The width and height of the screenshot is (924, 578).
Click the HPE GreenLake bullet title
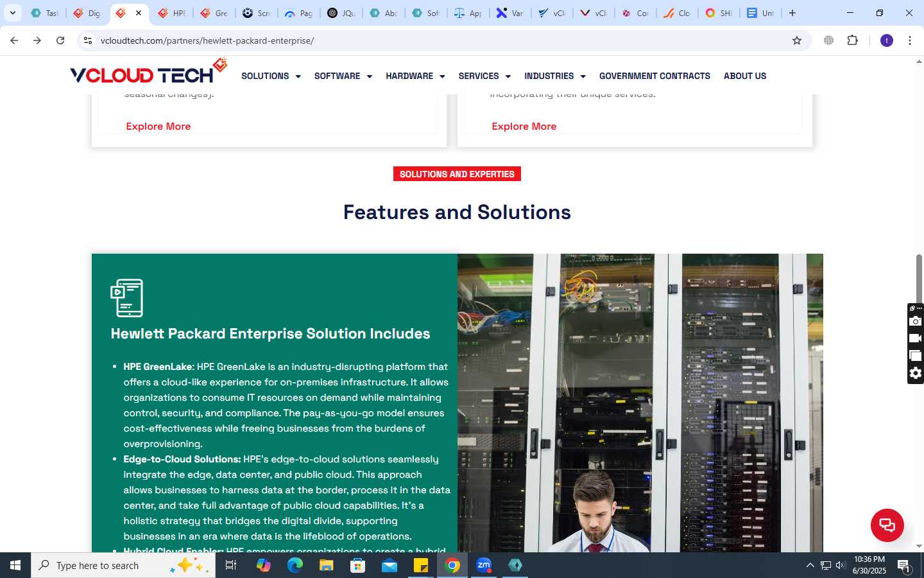[158, 367]
